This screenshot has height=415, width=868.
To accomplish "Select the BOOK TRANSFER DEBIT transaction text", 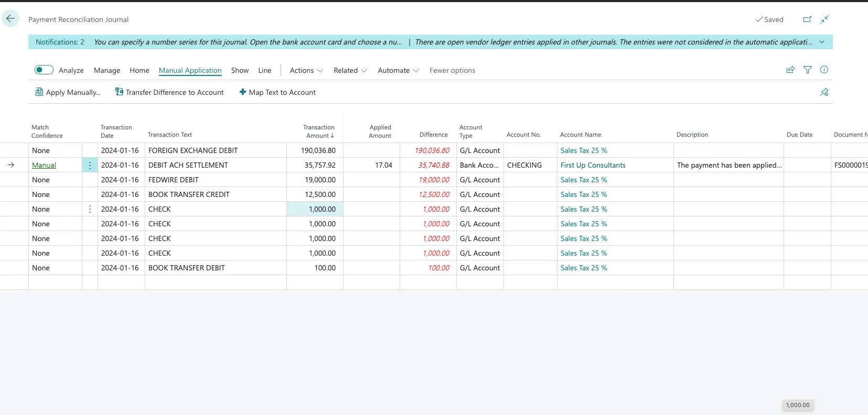I will [187, 268].
